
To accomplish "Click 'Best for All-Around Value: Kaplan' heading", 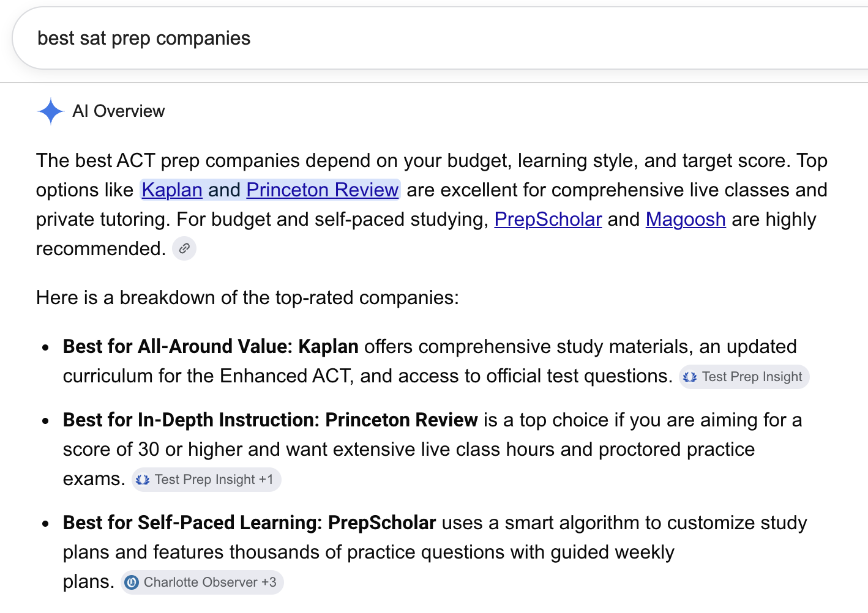I will (211, 346).
